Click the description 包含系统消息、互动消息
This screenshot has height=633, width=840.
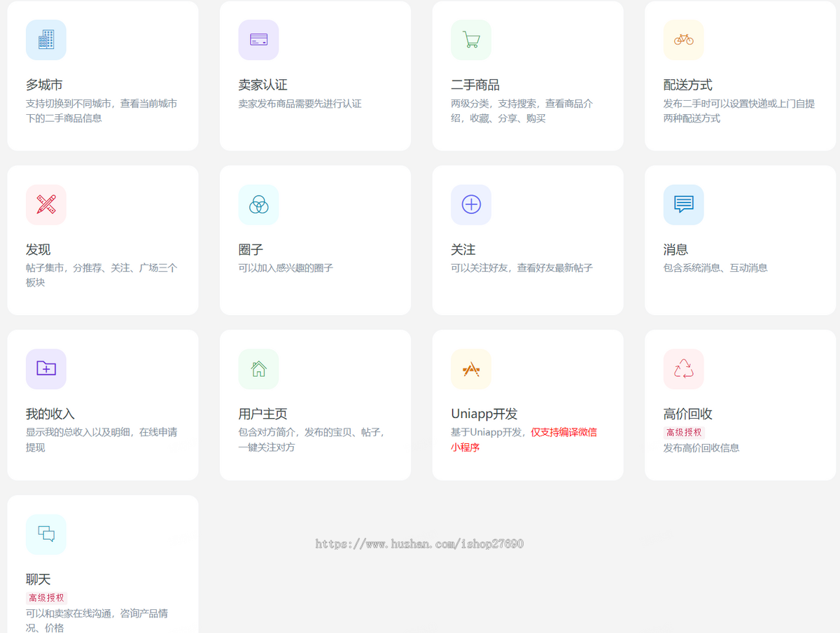[x=715, y=267]
